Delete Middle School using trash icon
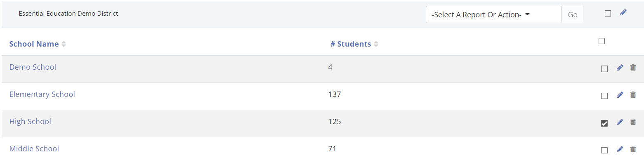This screenshot has height=160, width=644. tap(633, 149)
